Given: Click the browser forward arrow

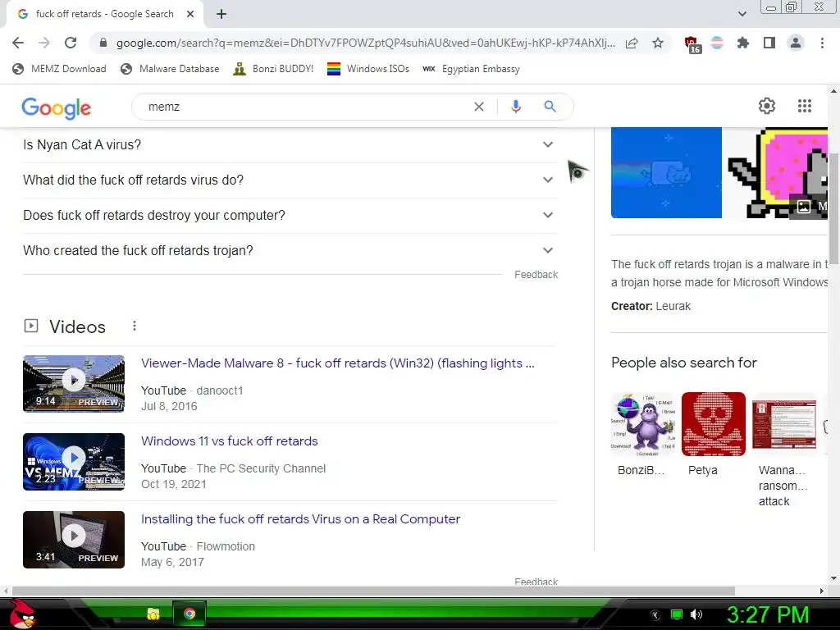Looking at the screenshot, I should click(x=44, y=43).
